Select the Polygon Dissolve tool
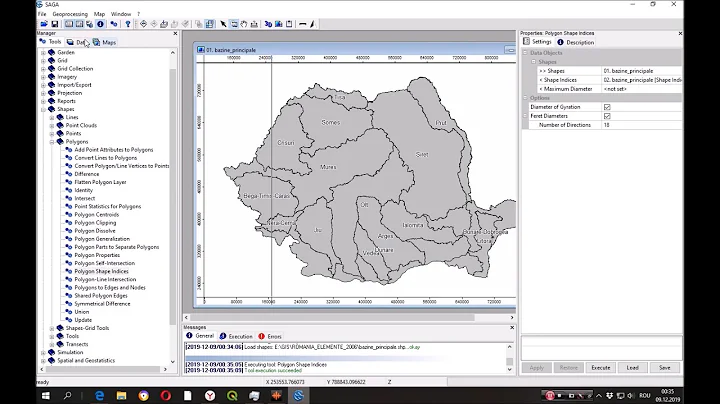The height and width of the screenshot is (404, 720). tap(95, 231)
